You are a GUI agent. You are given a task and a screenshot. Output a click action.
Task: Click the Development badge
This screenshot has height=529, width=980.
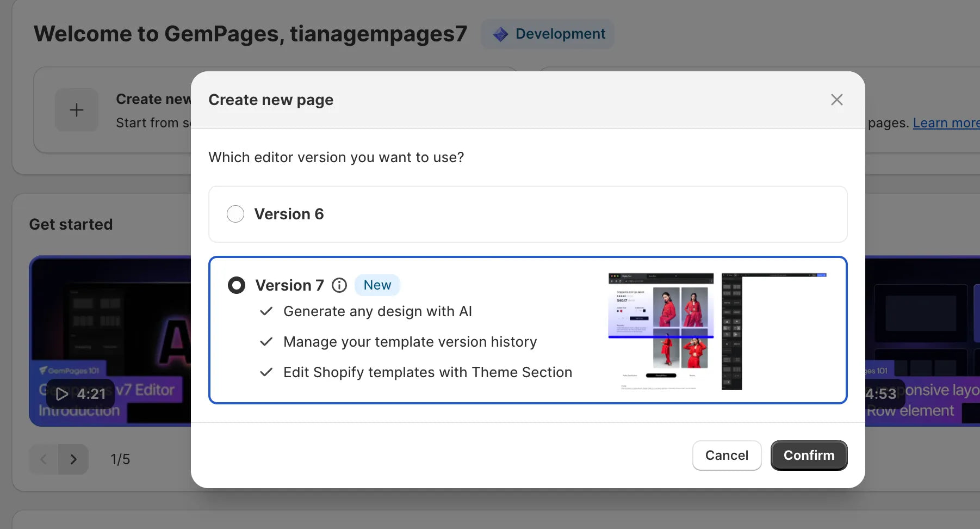[548, 34]
